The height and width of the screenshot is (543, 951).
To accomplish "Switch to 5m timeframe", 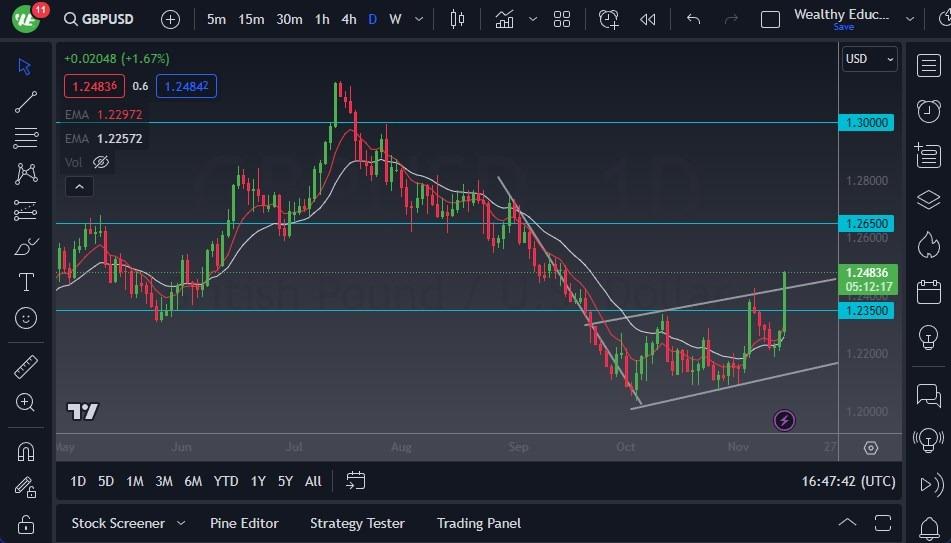I will point(216,19).
